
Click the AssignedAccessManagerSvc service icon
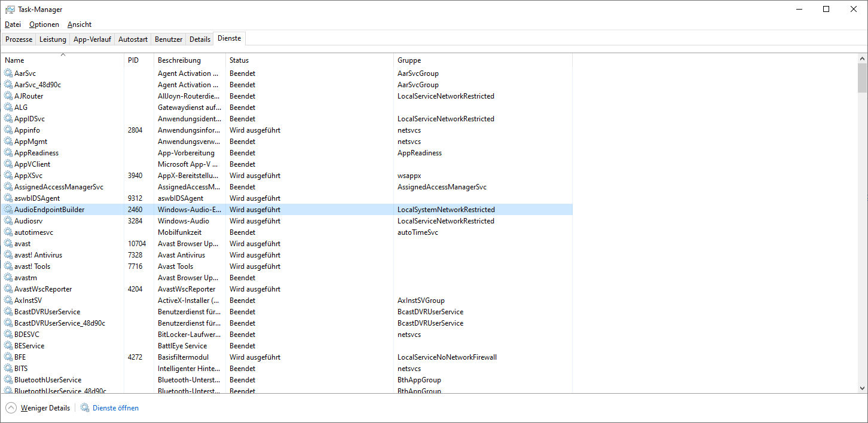tap(8, 187)
